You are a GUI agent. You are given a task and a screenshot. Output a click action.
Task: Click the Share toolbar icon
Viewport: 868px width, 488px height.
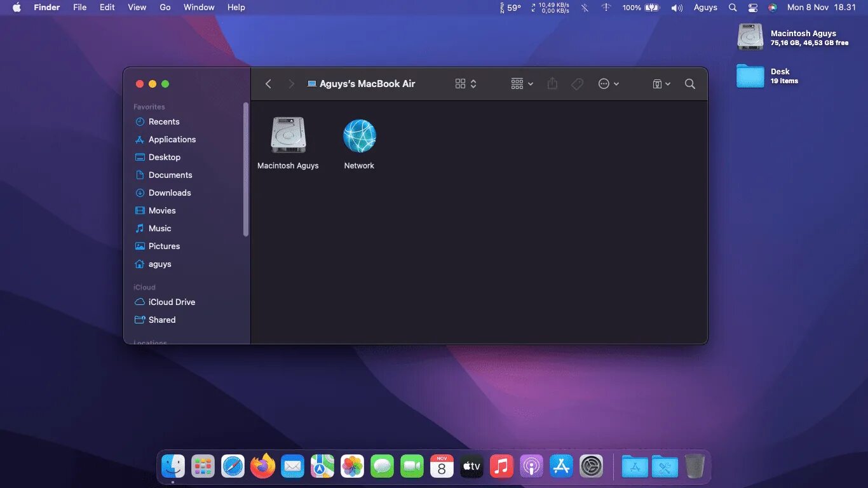pyautogui.click(x=552, y=84)
